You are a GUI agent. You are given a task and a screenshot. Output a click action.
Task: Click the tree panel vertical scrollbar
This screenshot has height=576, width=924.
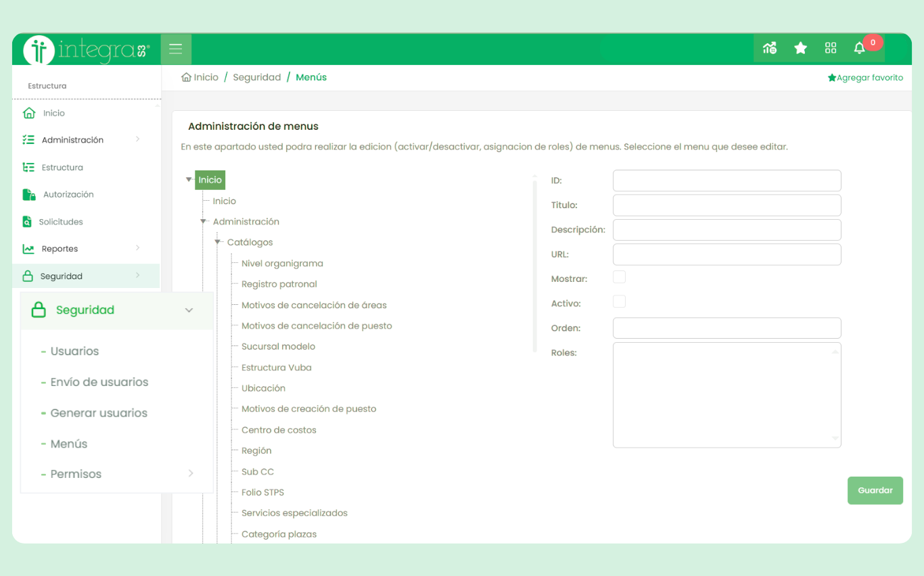point(534,265)
